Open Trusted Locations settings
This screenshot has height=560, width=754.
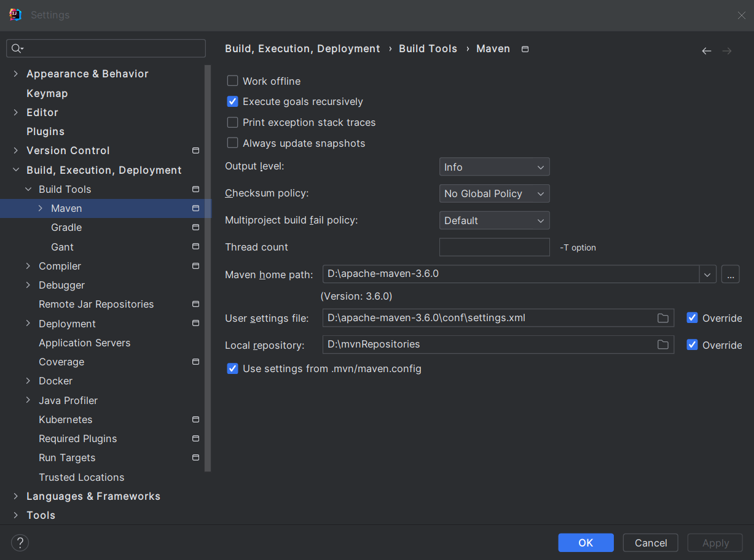click(82, 477)
